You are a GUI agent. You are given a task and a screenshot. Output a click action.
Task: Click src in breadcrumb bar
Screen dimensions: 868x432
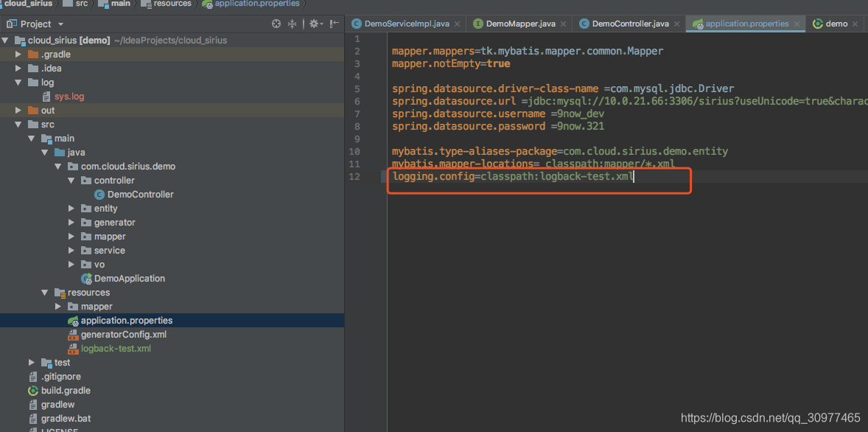click(x=81, y=4)
